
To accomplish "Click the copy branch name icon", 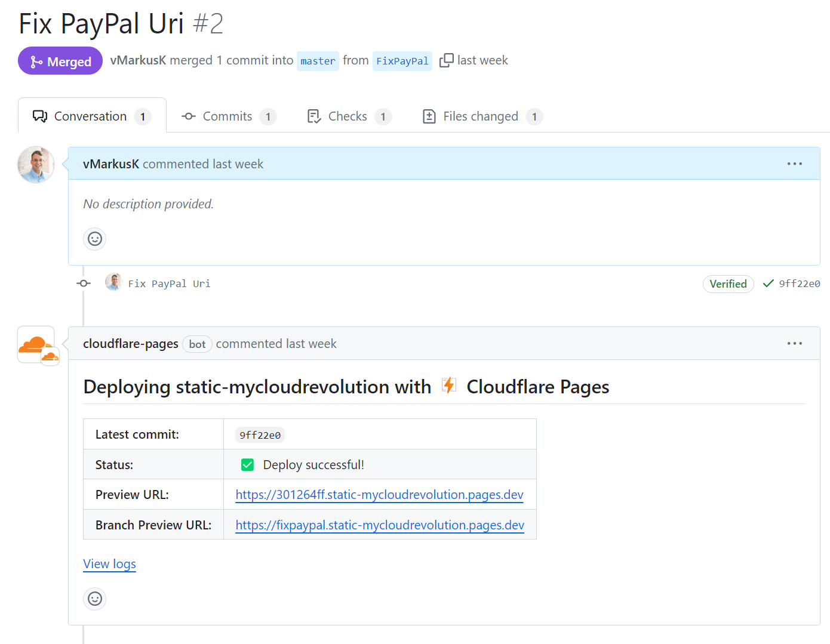I will pyautogui.click(x=446, y=61).
